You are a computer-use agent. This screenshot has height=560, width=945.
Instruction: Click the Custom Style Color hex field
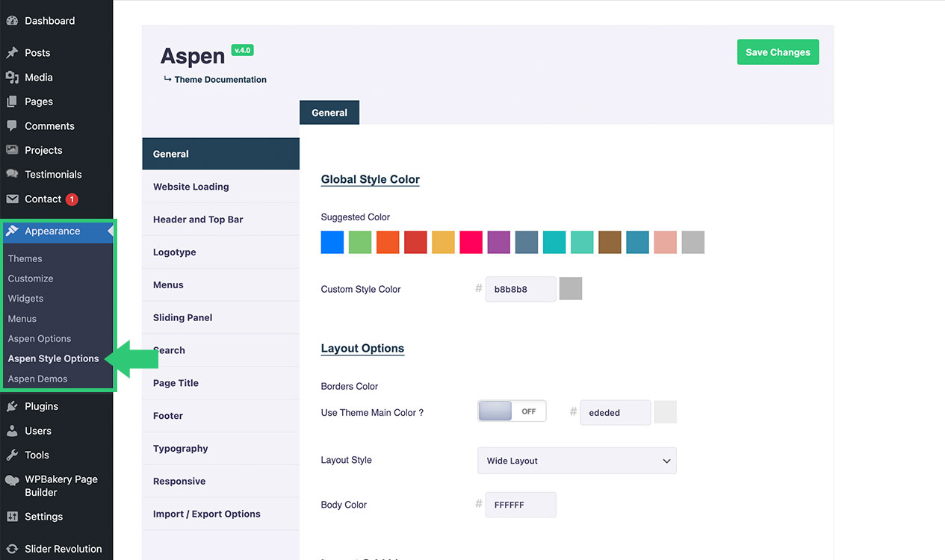tap(521, 290)
